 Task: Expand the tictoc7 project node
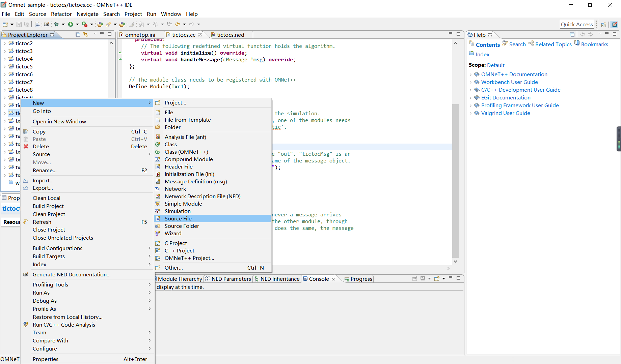point(4,82)
